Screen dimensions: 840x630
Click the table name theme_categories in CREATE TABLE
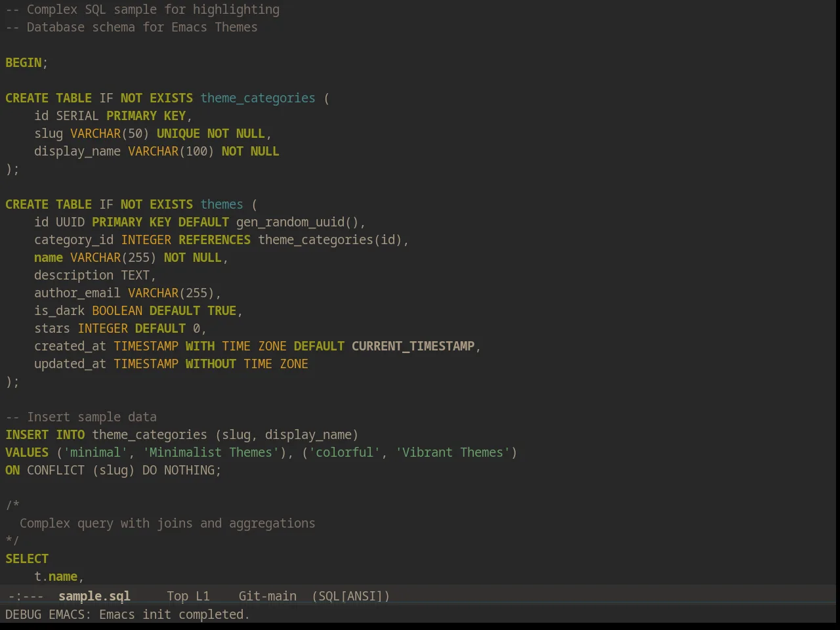point(258,98)
